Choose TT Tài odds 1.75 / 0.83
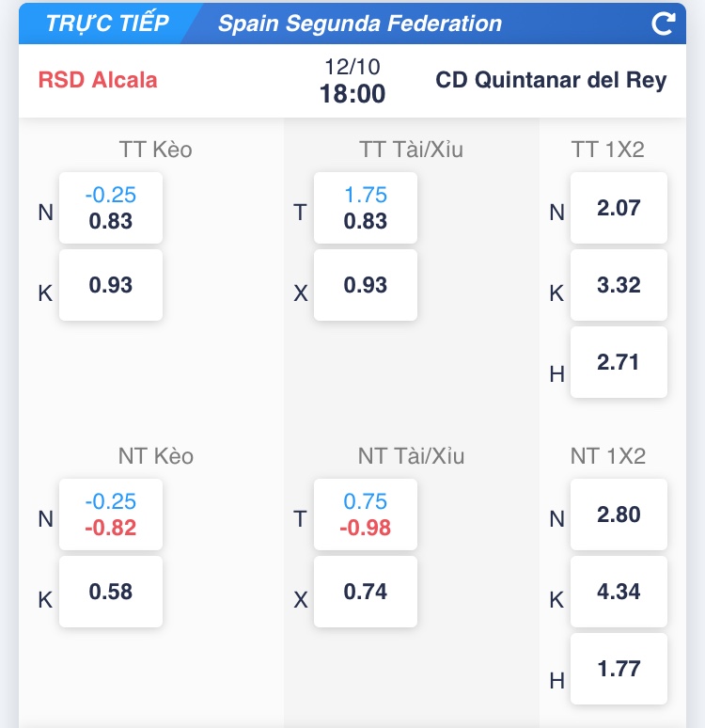The height and width of the screenshot is (728, 705). [x=366, y=209]
